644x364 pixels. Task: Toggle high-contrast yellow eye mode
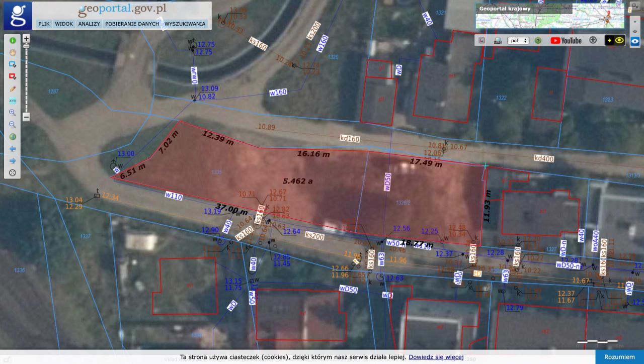[615, 40]
